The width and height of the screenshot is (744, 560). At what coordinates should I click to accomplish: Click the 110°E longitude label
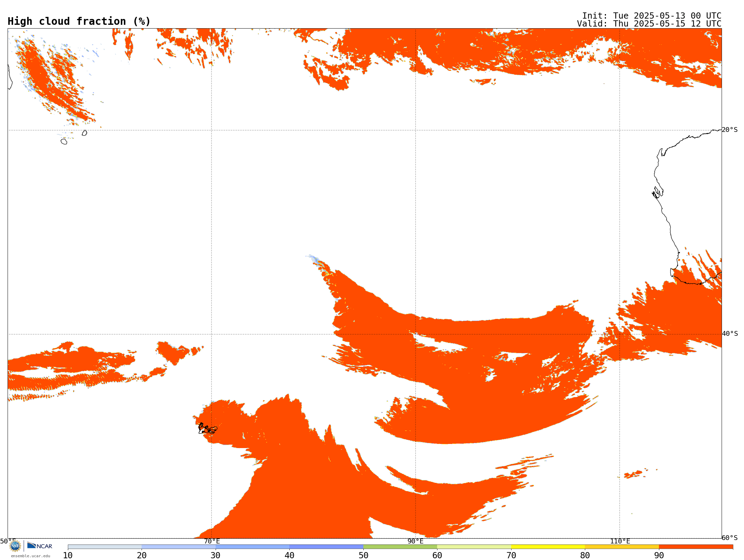[x=620, y=541]
